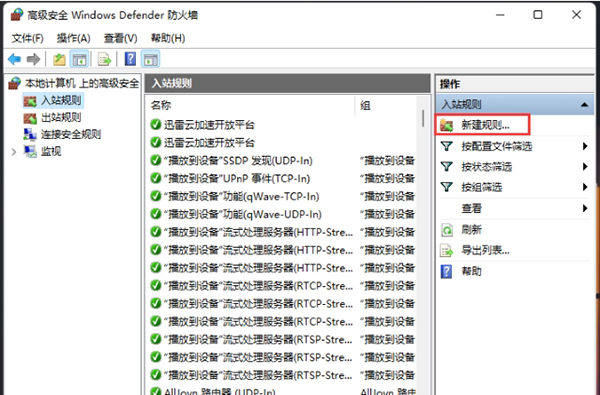Image resolution: width=600 pixels, height=395 pixels.
Task: Click the Up one level folder icon
Action: [59, 59]
